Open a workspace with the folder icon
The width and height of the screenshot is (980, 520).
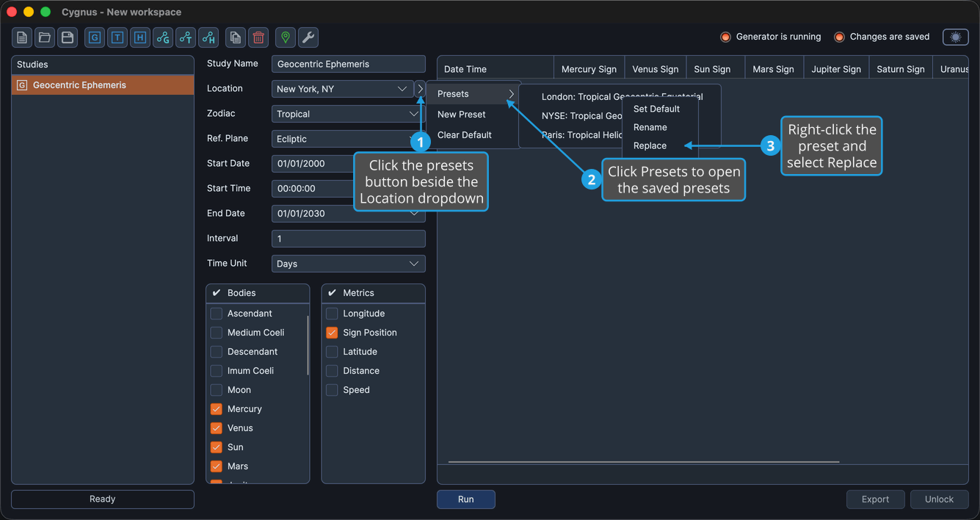coord(45,37)
